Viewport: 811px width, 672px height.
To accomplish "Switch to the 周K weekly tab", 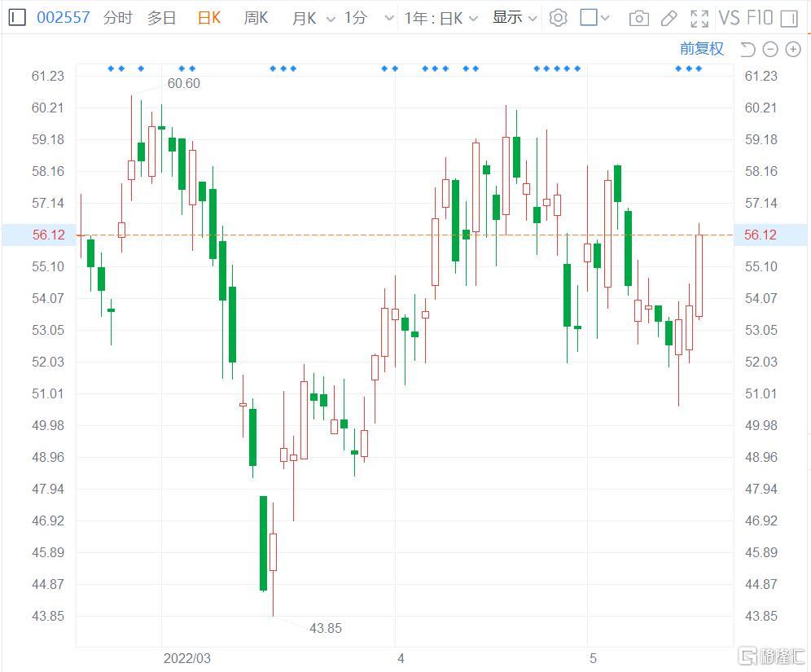I will coord(256,18).
